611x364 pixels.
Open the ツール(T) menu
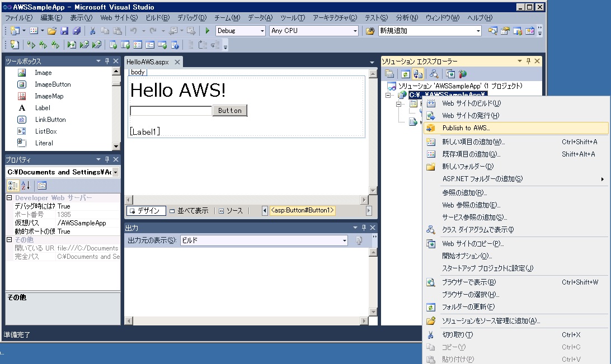[293, 18]
